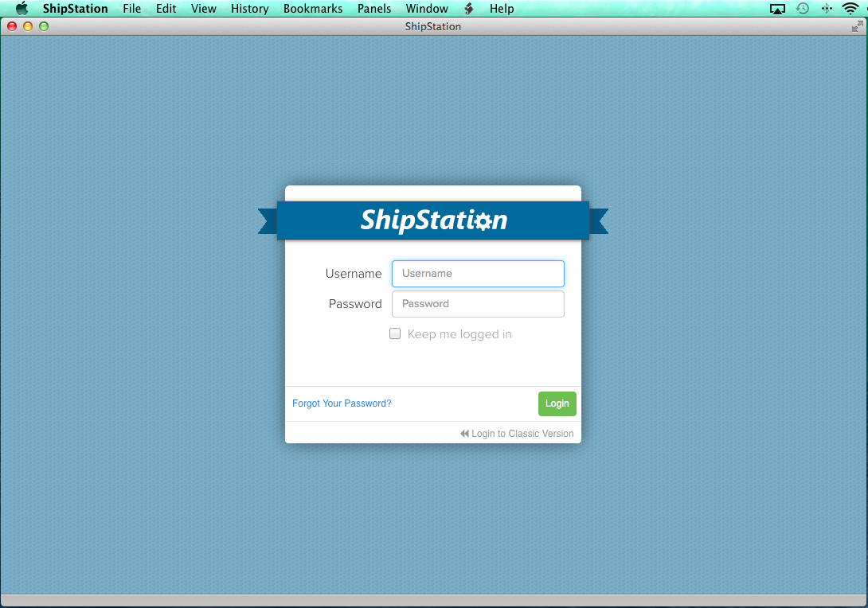Click the green Login button

pos(557,403)
